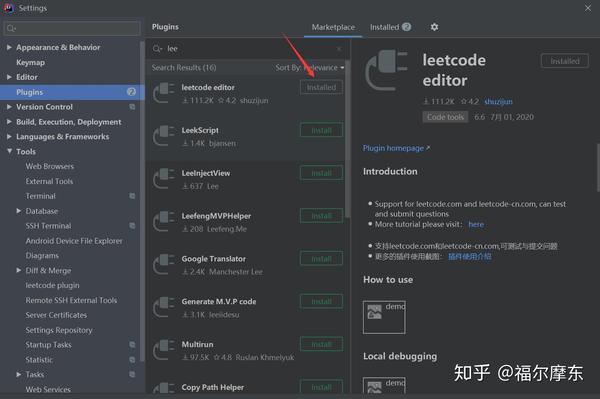Click the demo thumbnail under How to use
This screenshot has width=600, height=399.
pos(384,317)
